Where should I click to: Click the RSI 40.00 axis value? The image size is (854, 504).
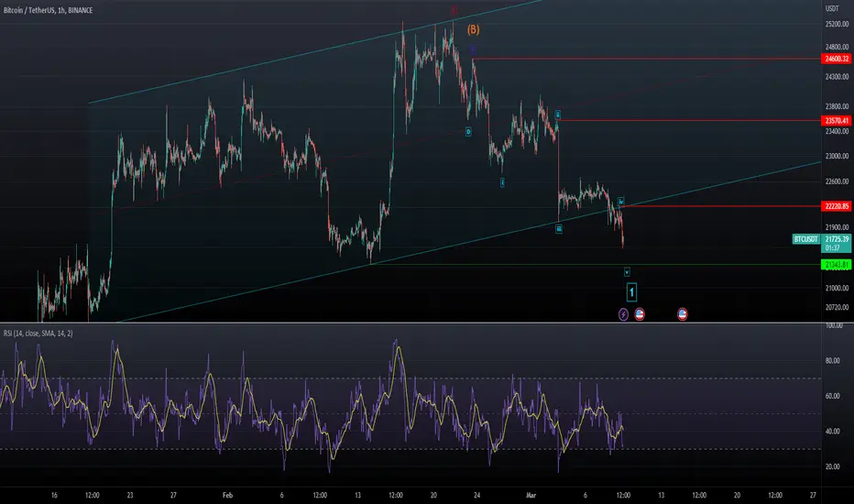832,431
